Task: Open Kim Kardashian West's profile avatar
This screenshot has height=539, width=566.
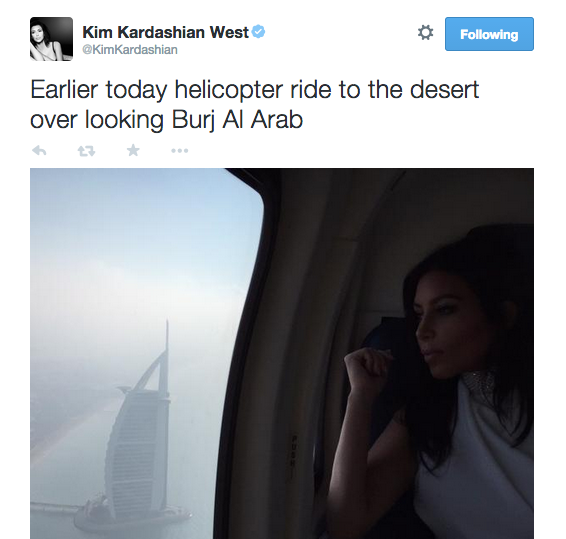Action: click(51, 39)
